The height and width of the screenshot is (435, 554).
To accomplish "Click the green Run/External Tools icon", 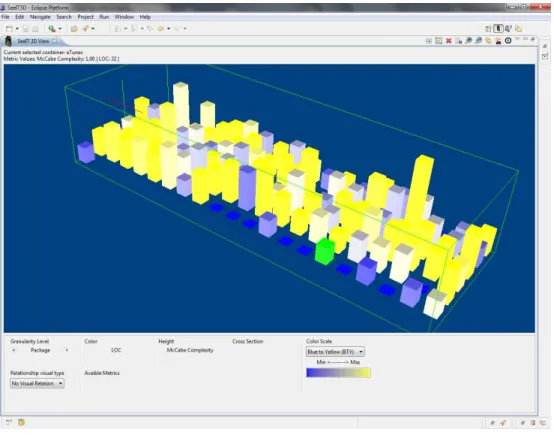I will coord(52,29).
